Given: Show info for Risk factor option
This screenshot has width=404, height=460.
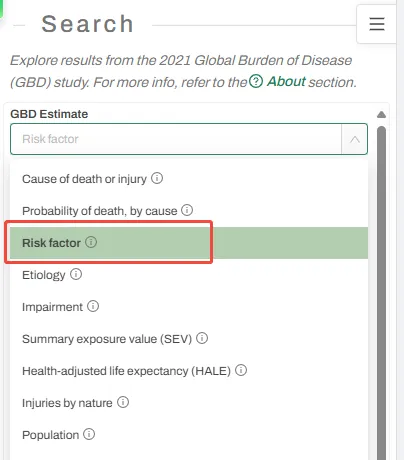Looking at the screenshot, I should click(91, 242).
